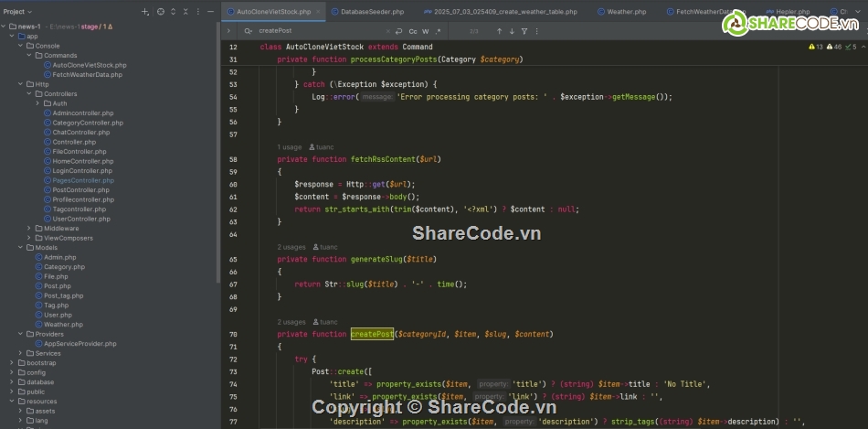The image size is (868, 429).
Task: Clear the createPost search text
Action: [387, 32]
